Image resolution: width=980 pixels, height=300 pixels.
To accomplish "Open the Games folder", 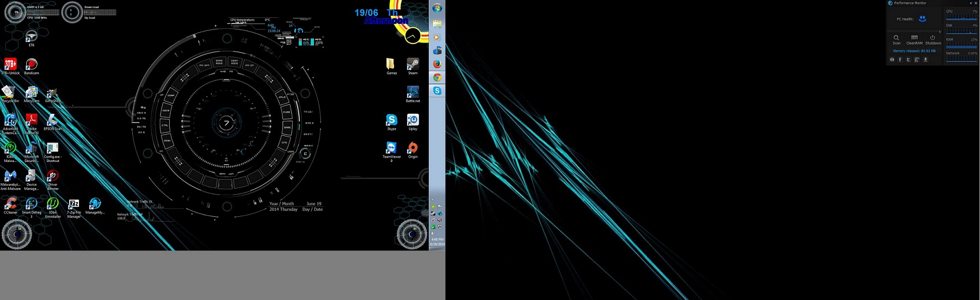I will pos(391,66).
